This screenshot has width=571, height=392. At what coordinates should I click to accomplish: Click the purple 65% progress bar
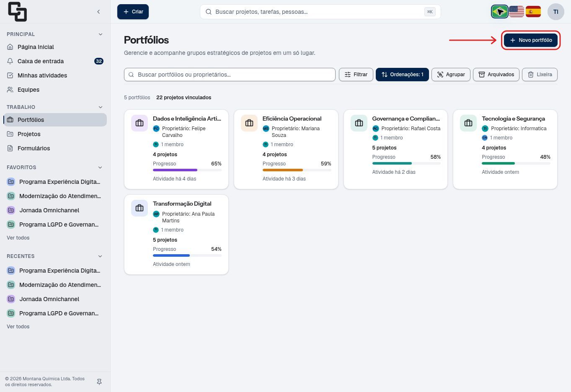[x=187, y=170]
